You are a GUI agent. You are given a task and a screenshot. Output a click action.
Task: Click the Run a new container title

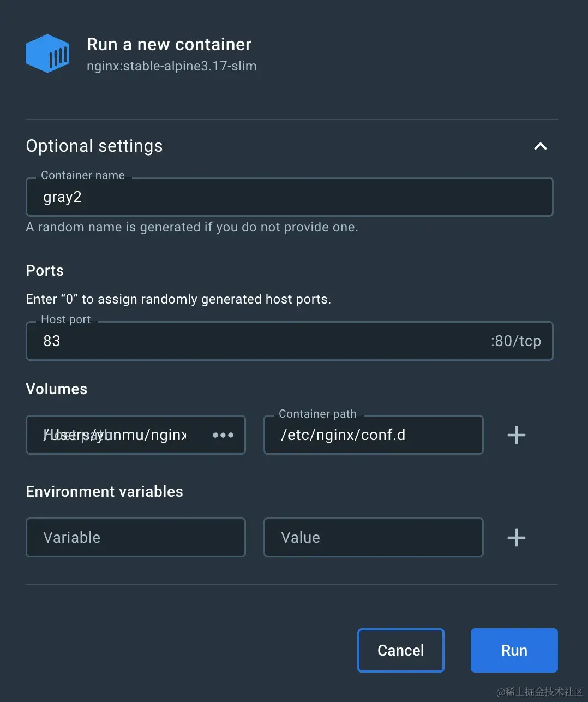169,44
